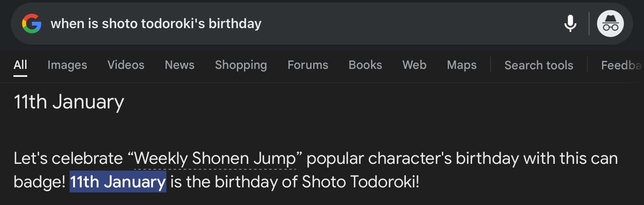Screen dimensions: 644x205
Task: Click the "Let's celebrate" snippet text
Action: (x=68, y=159)
